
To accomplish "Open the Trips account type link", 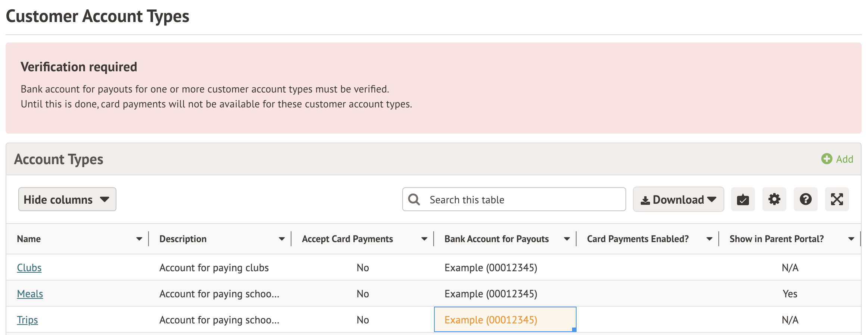I will pos(27,320).
